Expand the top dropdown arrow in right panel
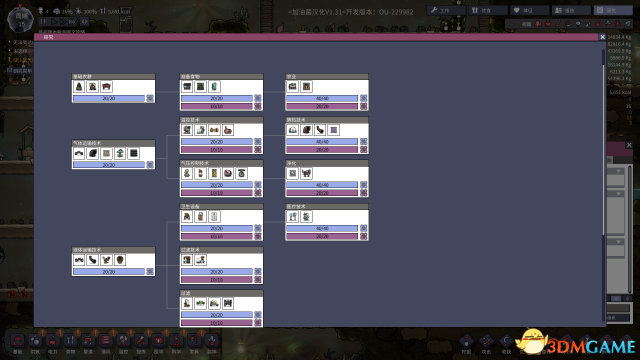This screenshot has width=640, height=360. pos(619,171)
